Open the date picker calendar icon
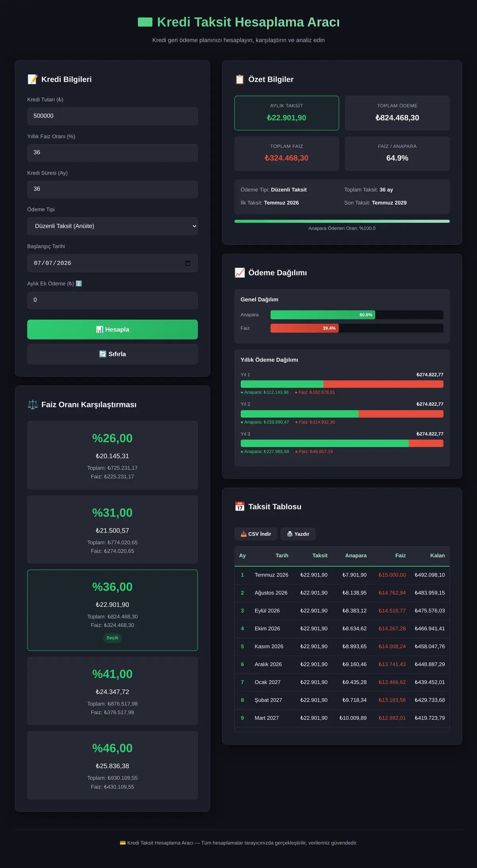 (x=188, y=263)
